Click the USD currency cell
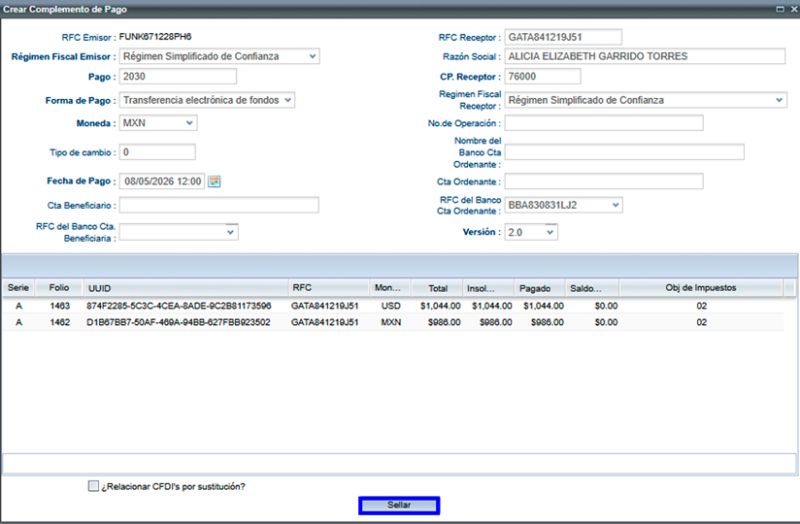This screenshot has height=524, width=800. pyautogui.click(x=391, y=306)
